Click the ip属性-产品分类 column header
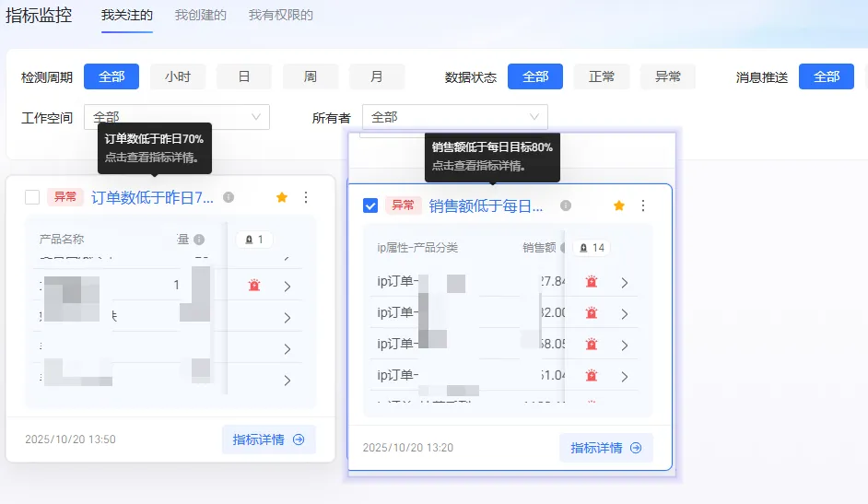868x504 pixels. (x=417, y=247)
